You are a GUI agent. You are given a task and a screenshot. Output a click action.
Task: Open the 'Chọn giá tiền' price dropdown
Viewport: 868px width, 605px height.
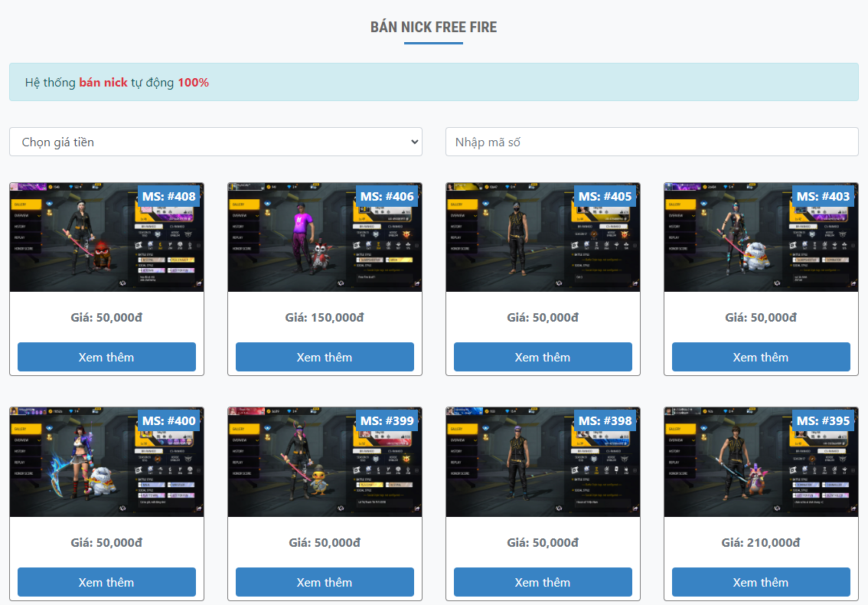coord(216,142)
